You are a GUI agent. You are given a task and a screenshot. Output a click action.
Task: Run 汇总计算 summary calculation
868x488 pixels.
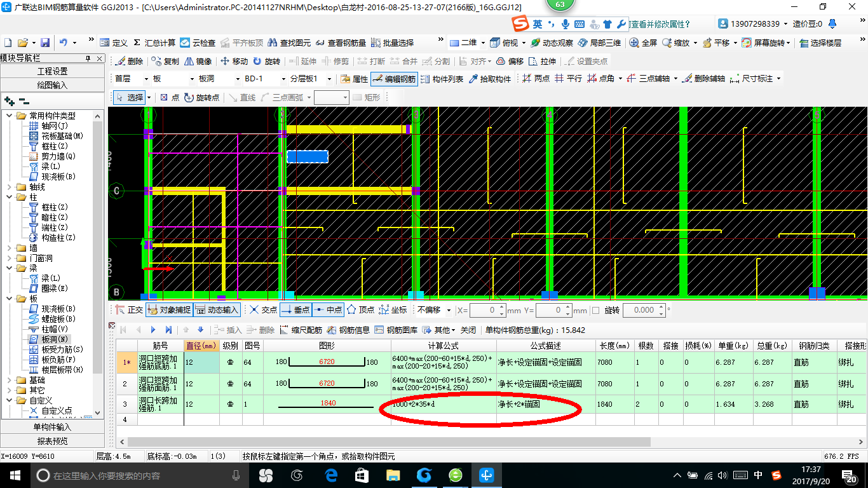pyautogui.click(x=154, y=43)
